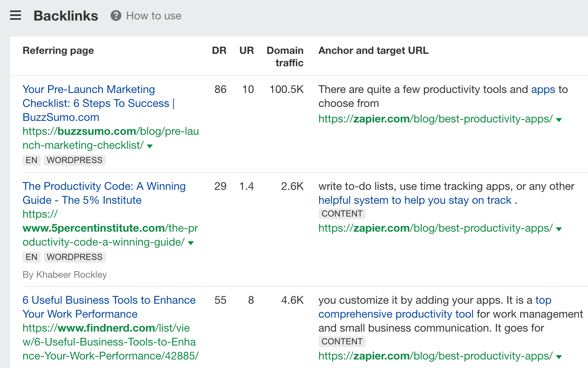
Task: Expand the second zapier.com target URL dropdown arrow
Action: tap(559, 229)
